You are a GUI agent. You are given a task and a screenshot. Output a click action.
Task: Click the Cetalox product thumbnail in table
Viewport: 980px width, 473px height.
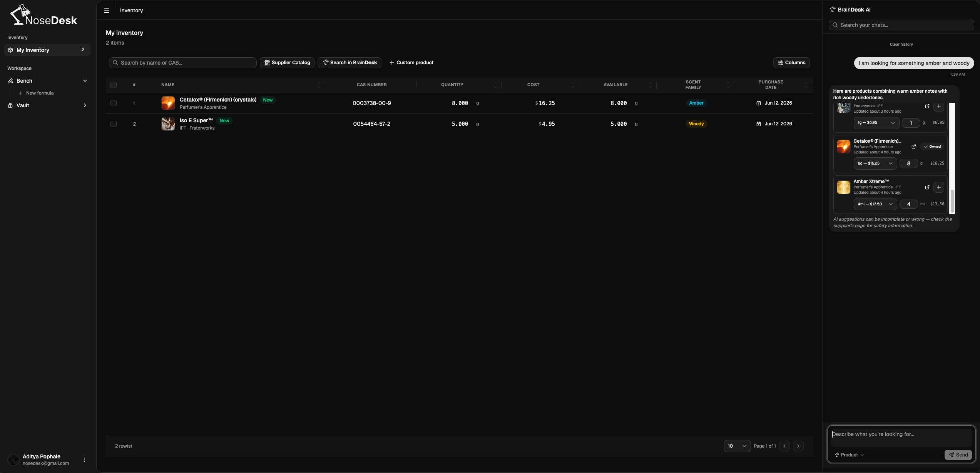coord(168,103)
